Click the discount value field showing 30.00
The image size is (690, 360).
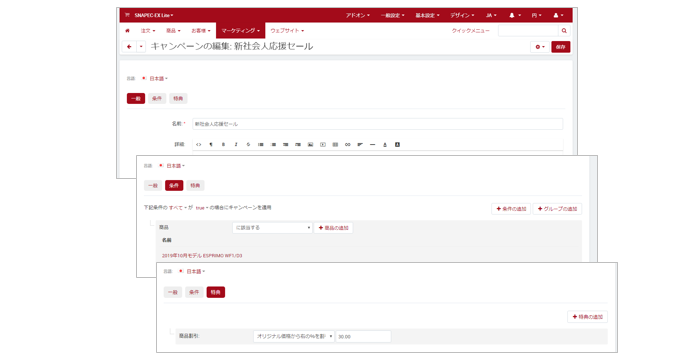(363, 336)
